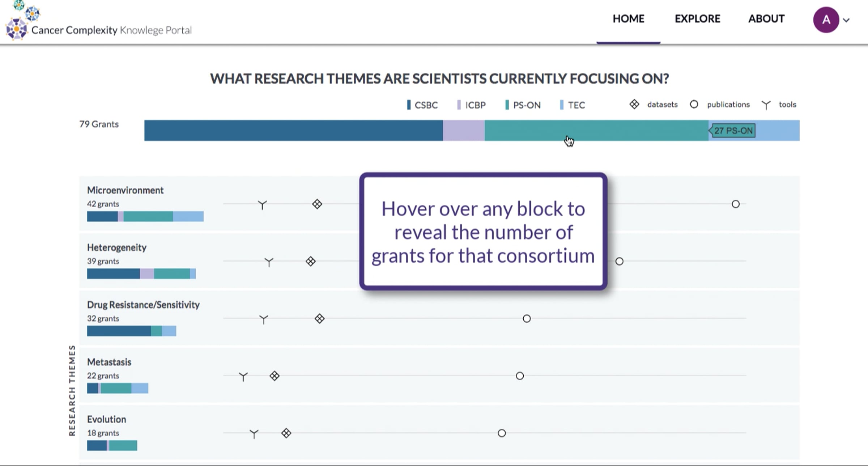Go to the EXPLORE navigation tab
The width and height of the screenshot is (868, 466).
697,19
